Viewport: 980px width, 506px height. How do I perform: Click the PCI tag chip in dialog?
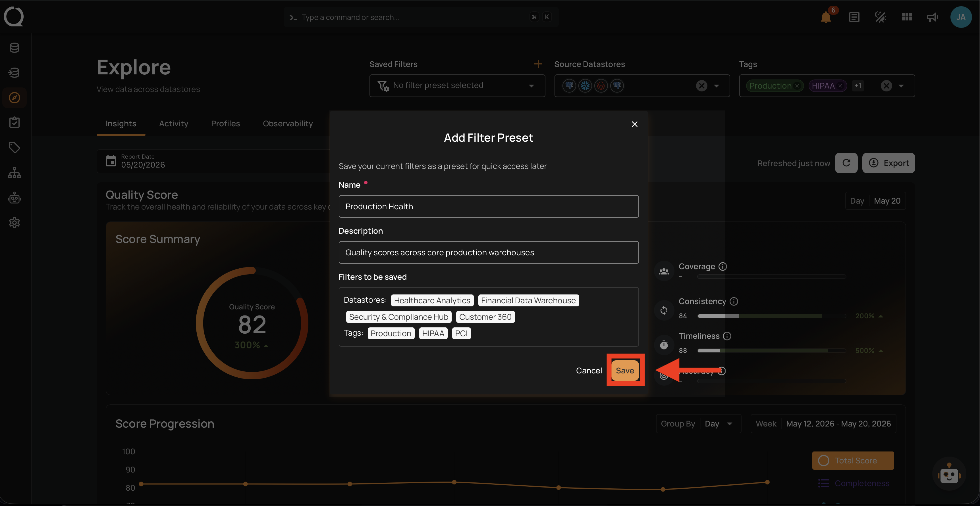tap(461, 333)
